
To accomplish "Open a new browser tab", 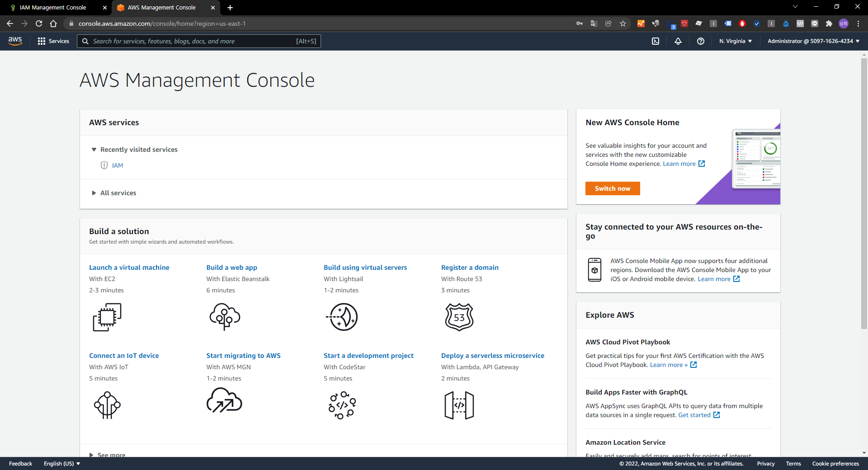I will tap(230, 8).
